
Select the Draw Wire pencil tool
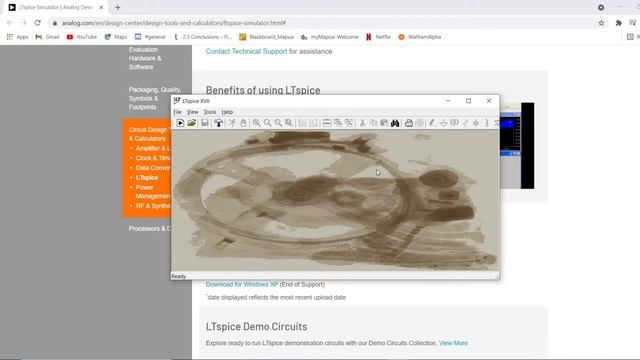(x=432, y=123)
